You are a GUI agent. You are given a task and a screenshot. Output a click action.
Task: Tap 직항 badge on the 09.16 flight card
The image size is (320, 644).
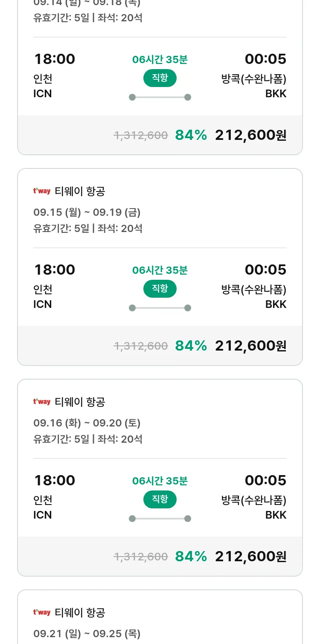point(160,499)
